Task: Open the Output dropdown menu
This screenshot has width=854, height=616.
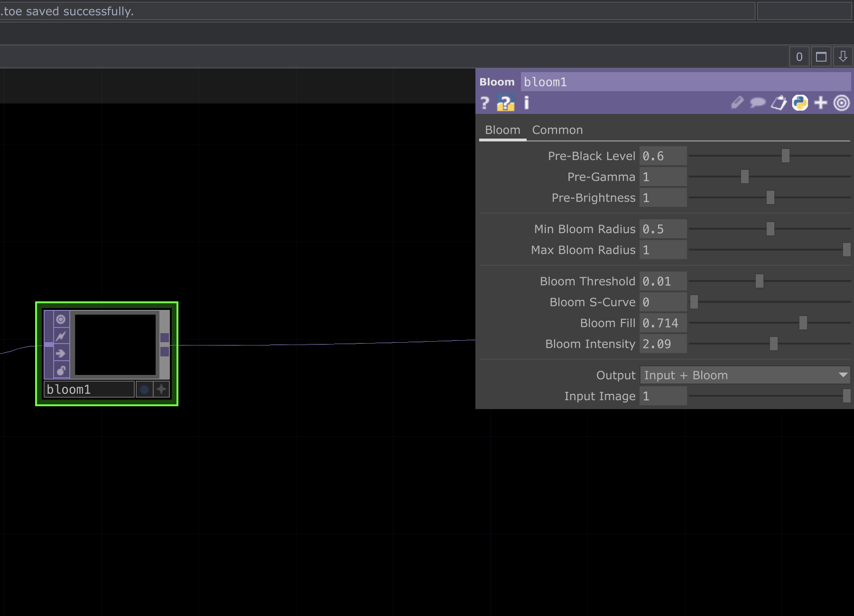Action: 744,375
